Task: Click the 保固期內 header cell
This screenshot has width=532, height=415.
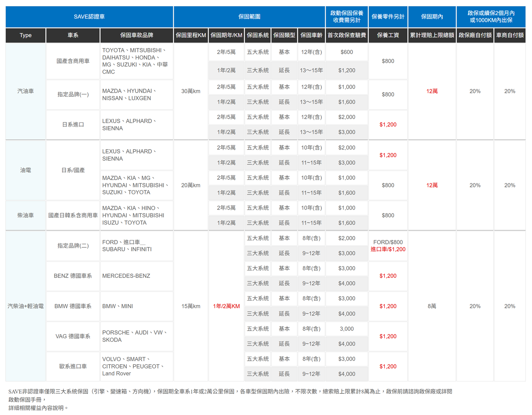Action: pos(432,17)
